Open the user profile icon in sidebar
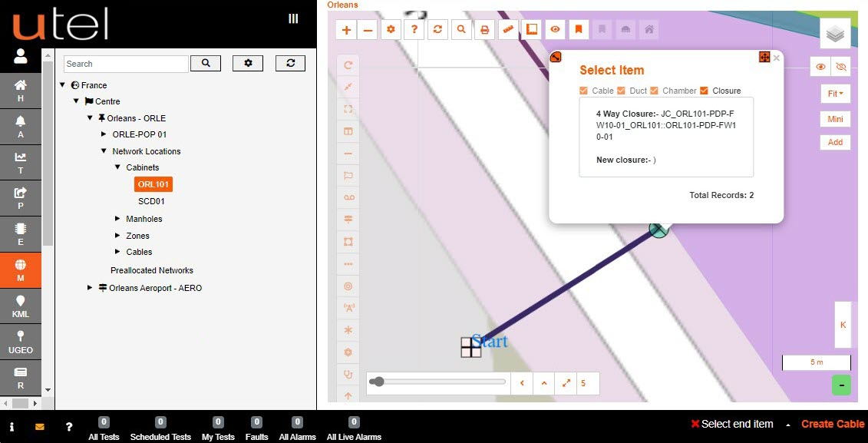This screenshot has height=443, width=868. click(x=21, y=56)
